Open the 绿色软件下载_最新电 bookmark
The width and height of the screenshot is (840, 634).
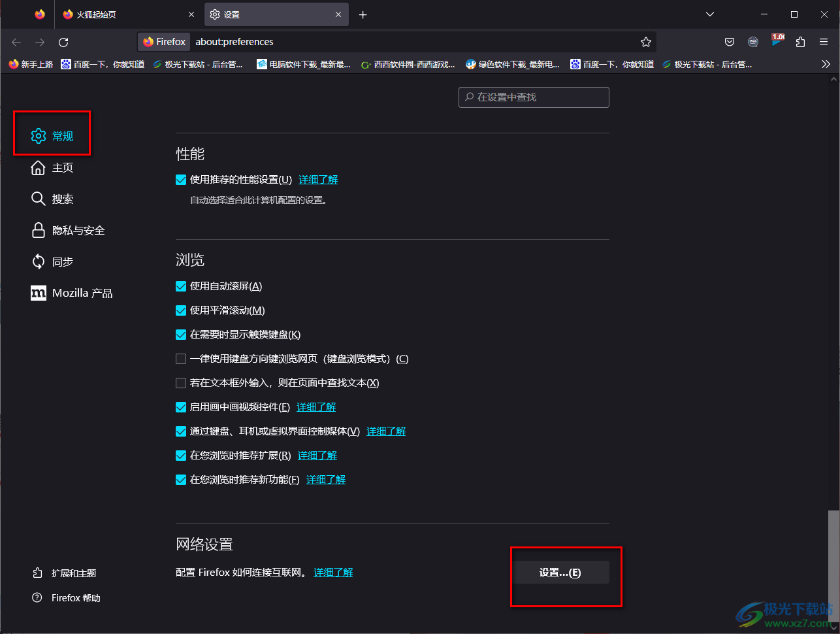pos(513,64)
